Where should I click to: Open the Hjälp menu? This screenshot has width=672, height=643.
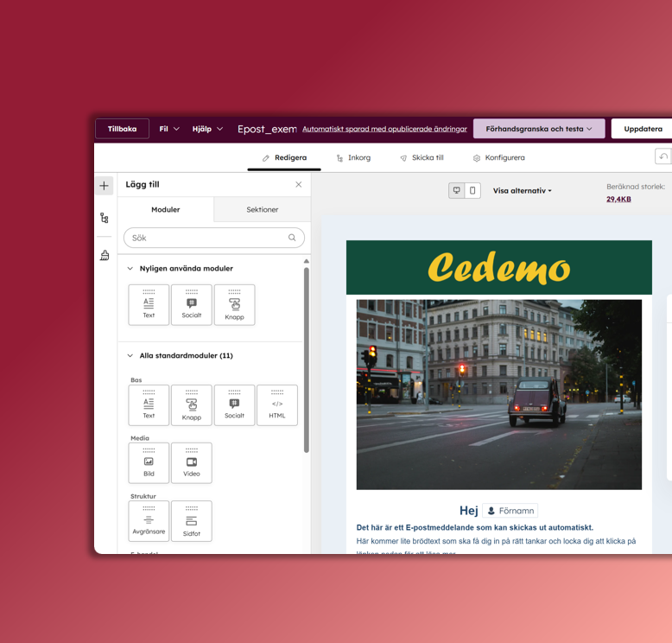coord(207,129)
